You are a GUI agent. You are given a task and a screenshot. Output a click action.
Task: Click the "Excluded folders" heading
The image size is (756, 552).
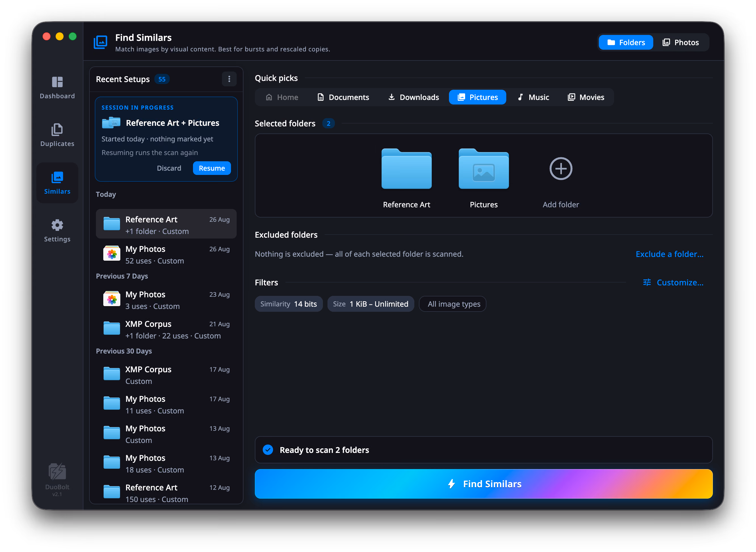point(286,235)
